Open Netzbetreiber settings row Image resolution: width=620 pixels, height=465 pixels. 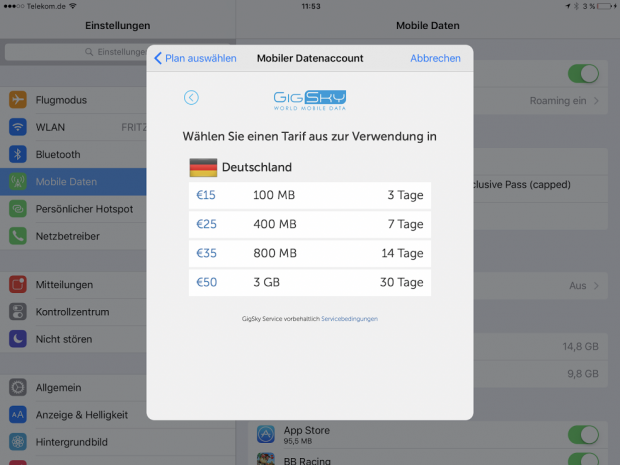pos(73,236)
